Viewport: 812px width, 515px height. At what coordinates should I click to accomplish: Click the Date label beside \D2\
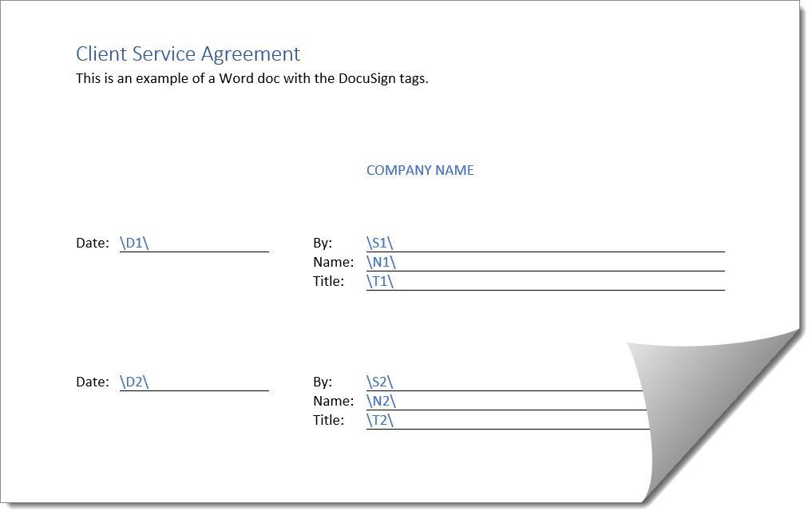[92, 382]
